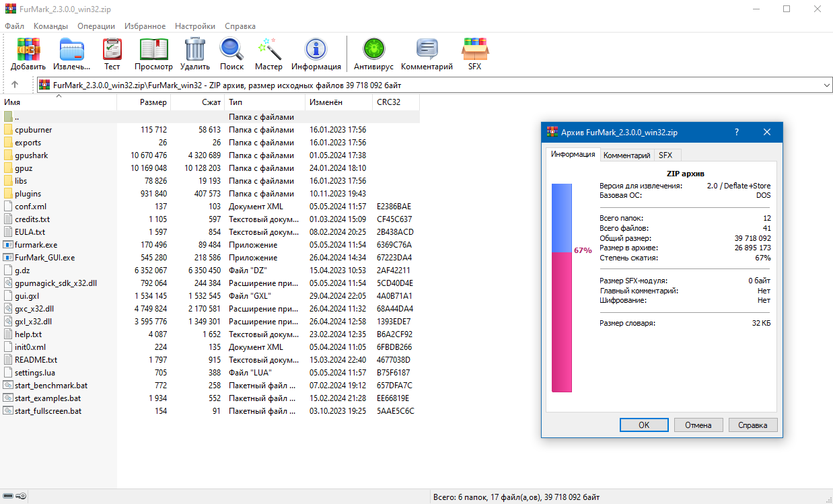
Task: Select the gpushark folder
Action: tap(31, 155)
